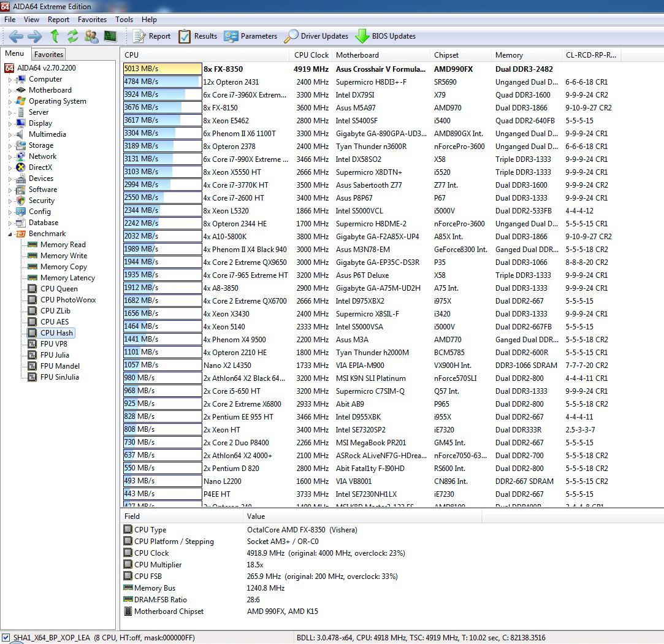Expand the Display tree node

pyautogui.click(x=10, y=123)
